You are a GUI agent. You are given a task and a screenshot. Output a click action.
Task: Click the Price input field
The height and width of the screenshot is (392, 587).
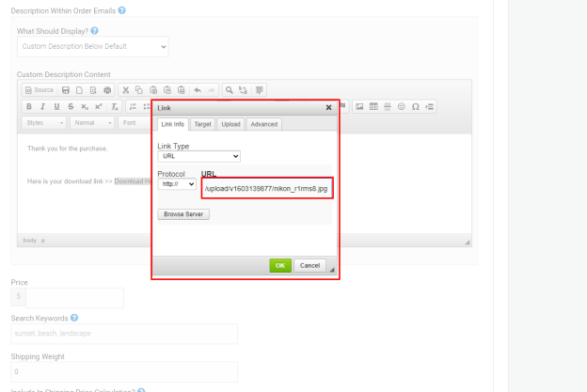pos(74,298)
